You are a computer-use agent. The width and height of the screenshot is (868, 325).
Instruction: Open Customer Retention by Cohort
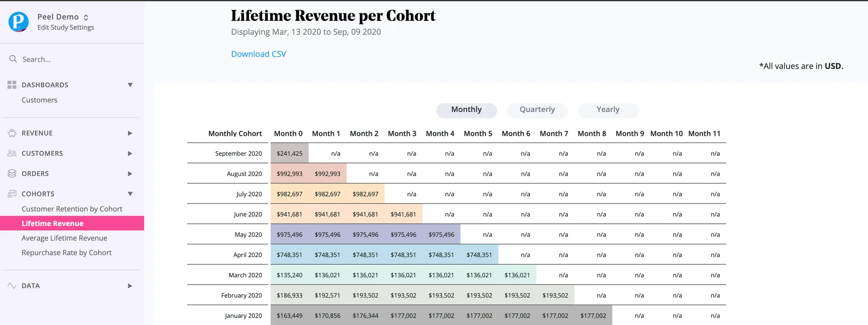72,209
